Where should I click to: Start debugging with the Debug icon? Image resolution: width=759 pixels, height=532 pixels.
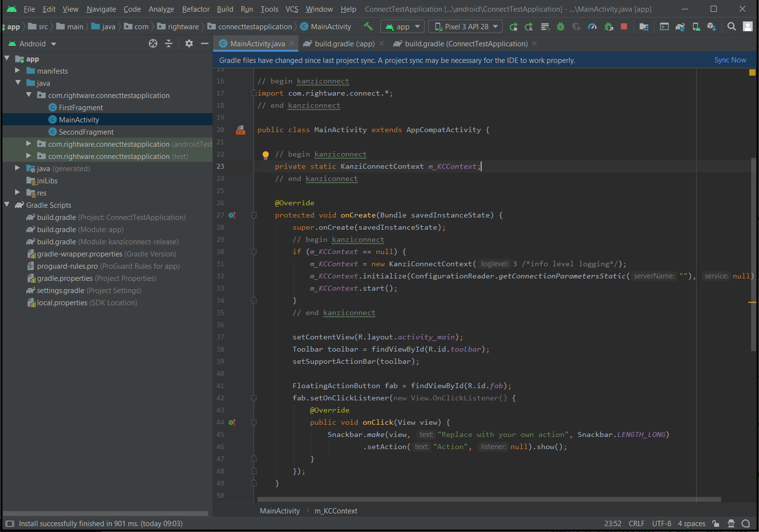[x=561, y=26]
